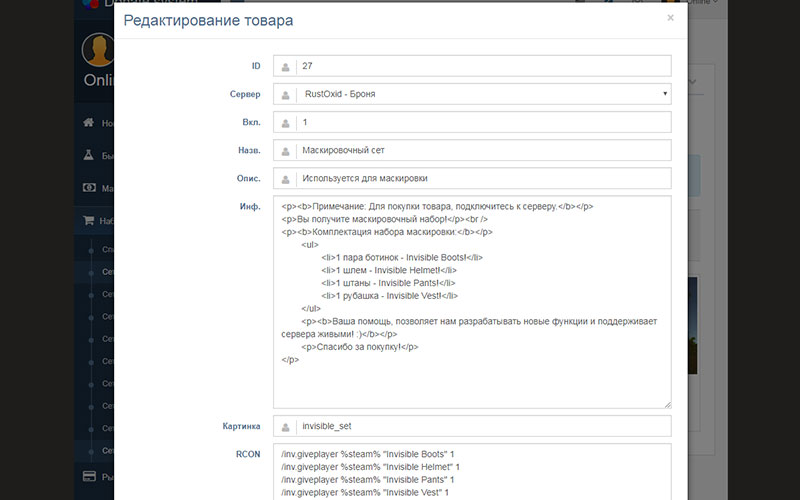Image resolution: width=800 pixels, height=500 pixels.
Task: Click the icon beside the Назв. field
Action: pyautogui.click(x=285, y=150)
